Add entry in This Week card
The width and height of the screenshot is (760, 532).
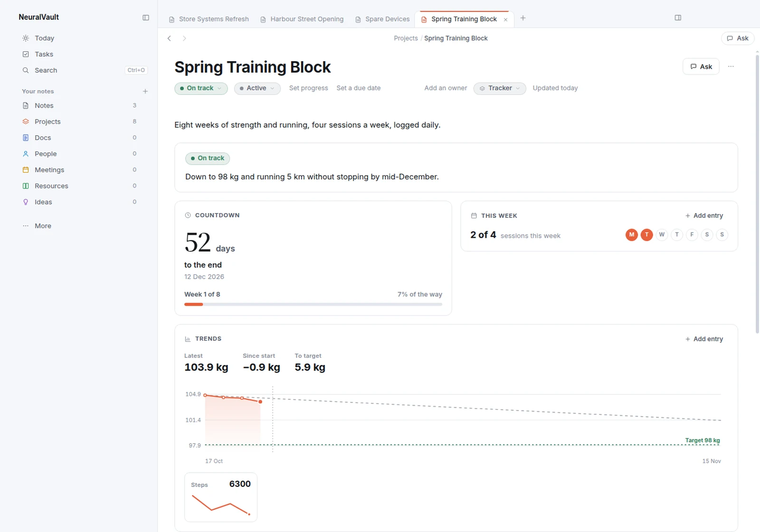point(704,215)
